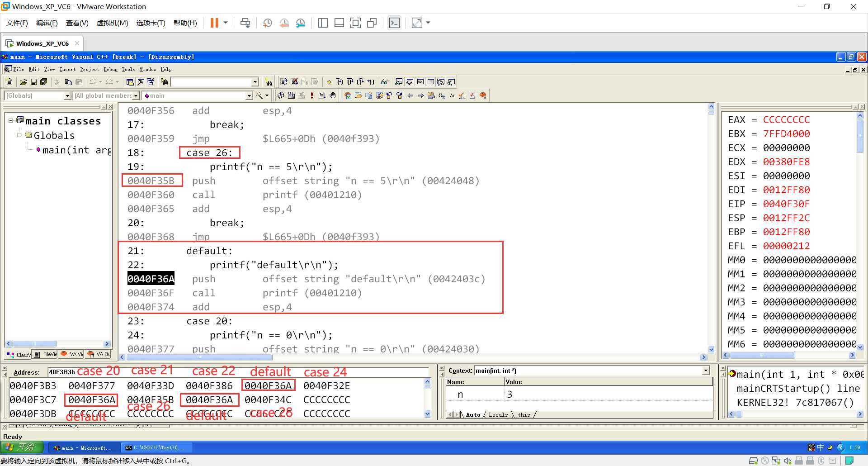Click the Step Into debug icon
Image resolution: width=868 pixels, height=466 pixels.
[340, 82]
